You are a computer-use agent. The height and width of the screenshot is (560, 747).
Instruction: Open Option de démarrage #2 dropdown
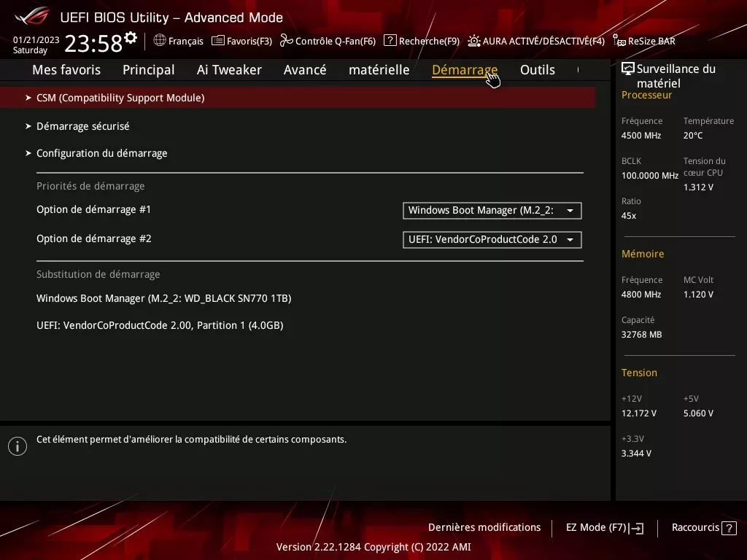click(492, 239)
